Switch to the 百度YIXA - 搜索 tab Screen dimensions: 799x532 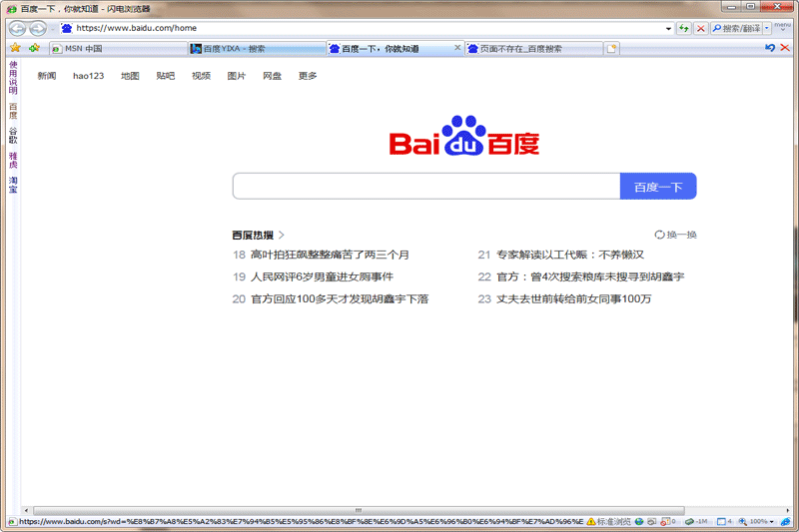[257, 48]
